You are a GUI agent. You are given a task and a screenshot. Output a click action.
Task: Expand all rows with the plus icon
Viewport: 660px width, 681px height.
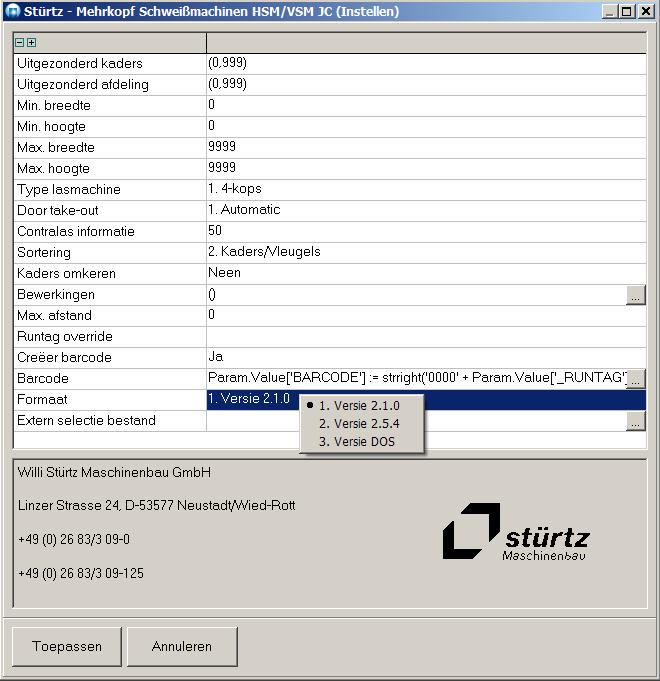click(x=32, y=43)
